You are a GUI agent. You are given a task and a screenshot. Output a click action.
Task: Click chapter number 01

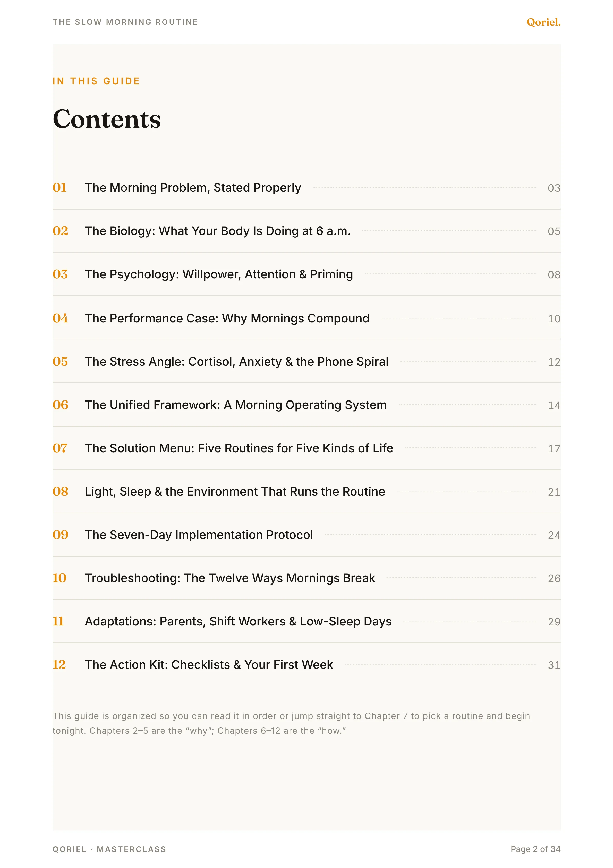tap(60, 188)
